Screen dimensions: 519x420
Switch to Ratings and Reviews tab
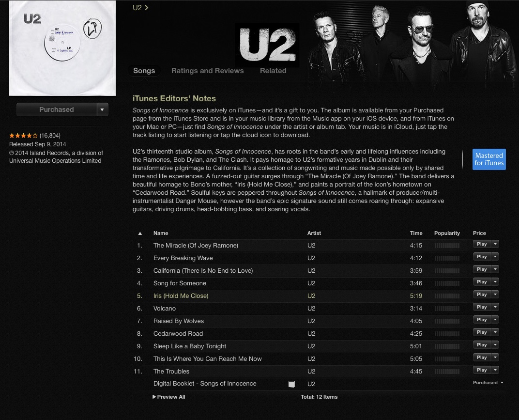(x=208, y=71)
